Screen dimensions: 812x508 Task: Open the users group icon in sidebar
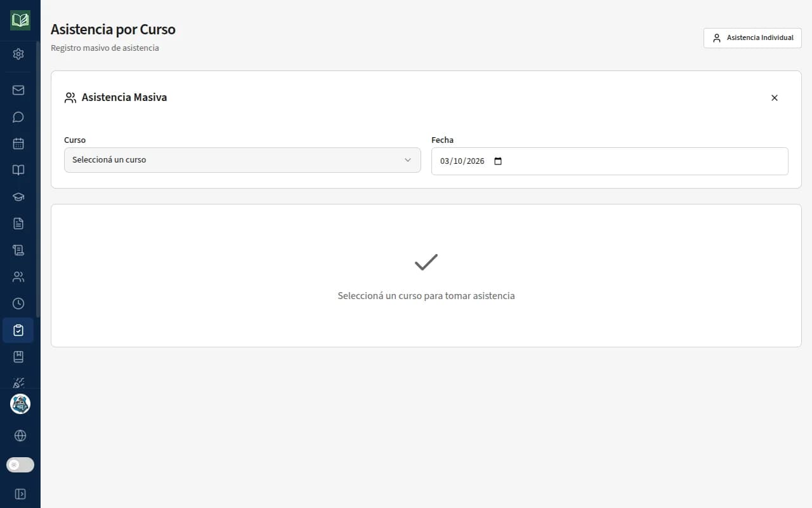point(18,277)
